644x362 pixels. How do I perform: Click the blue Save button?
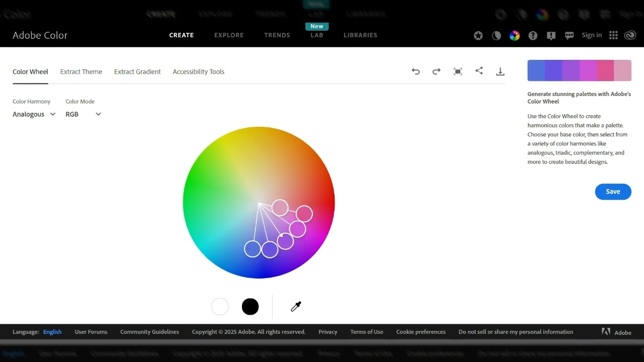(x=613, y=192)
